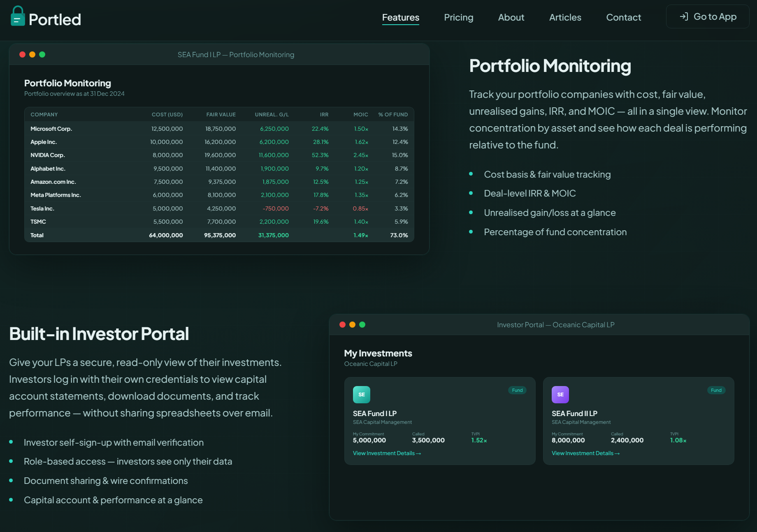Click the Called value 2,400,000
The image size is (757, 532).
(627, 440)
